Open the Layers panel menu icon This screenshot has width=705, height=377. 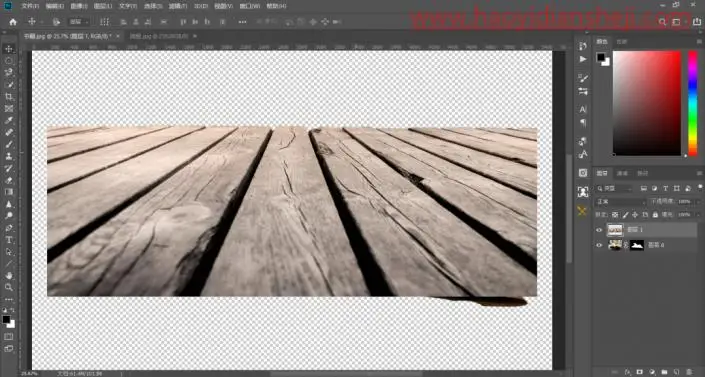699,173
